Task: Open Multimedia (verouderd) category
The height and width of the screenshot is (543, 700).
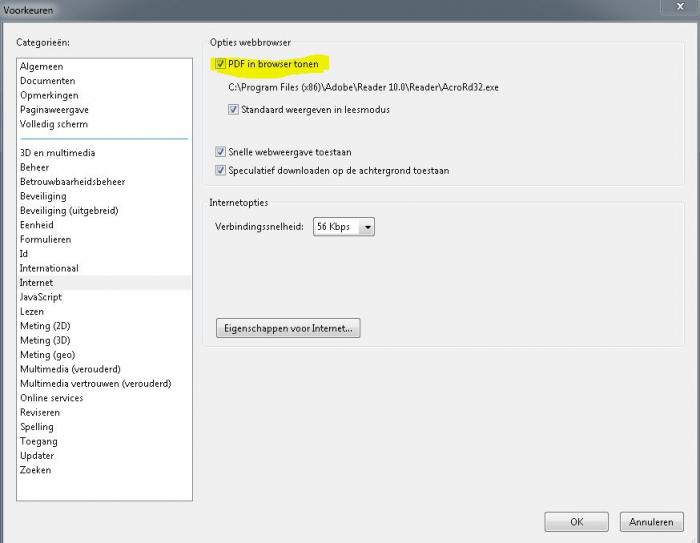Action: click(x=70, y=369)
